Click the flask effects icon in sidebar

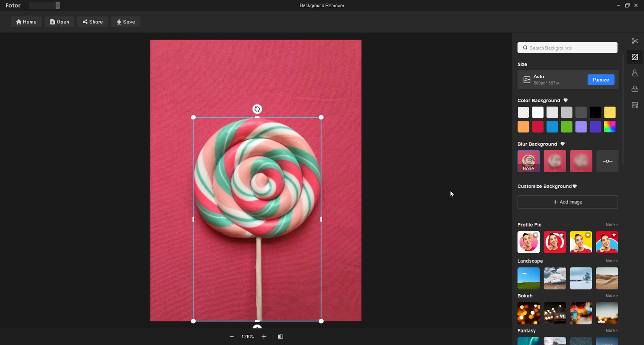[x=635, y=73]
